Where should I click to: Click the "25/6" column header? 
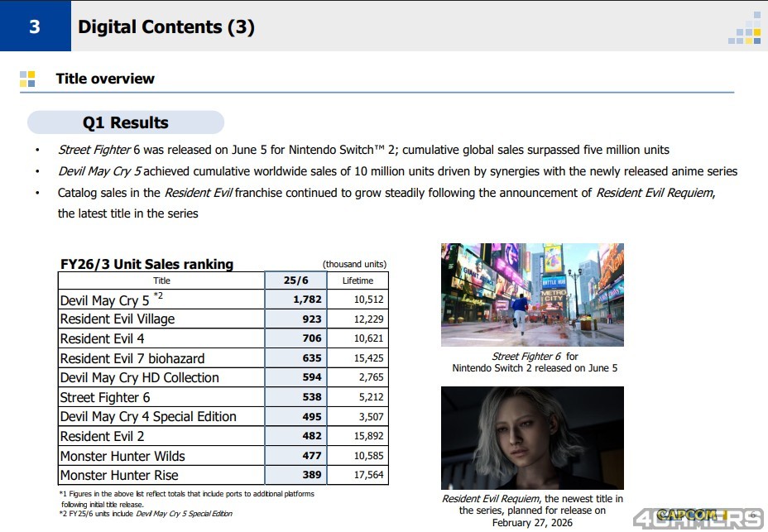click(x=295, y=280)
